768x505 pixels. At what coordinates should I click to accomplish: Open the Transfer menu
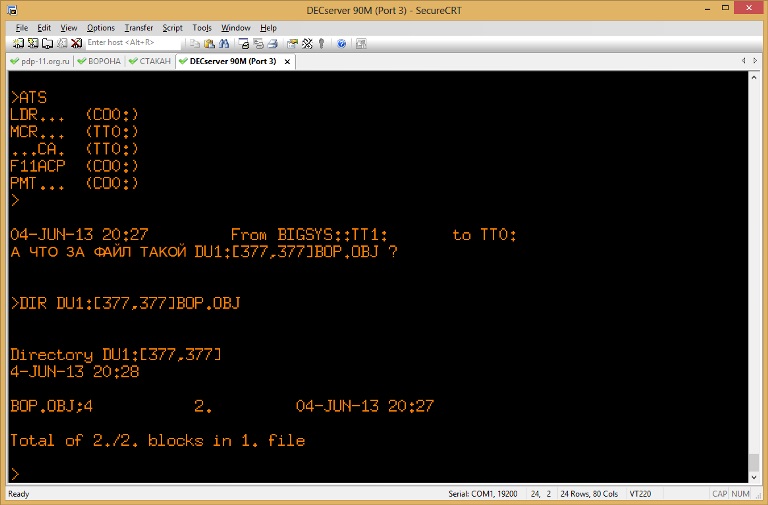(x=139, y=28)
